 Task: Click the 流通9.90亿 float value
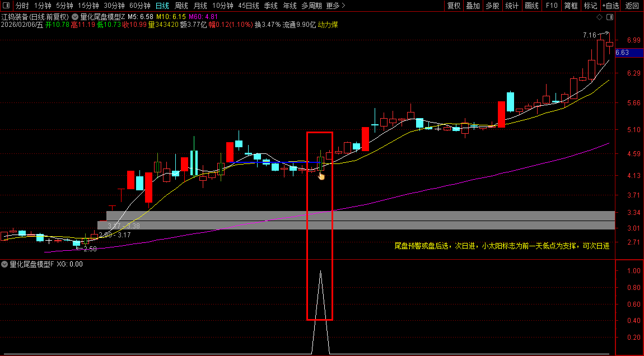pyautogui.click(x=299, y=25)
